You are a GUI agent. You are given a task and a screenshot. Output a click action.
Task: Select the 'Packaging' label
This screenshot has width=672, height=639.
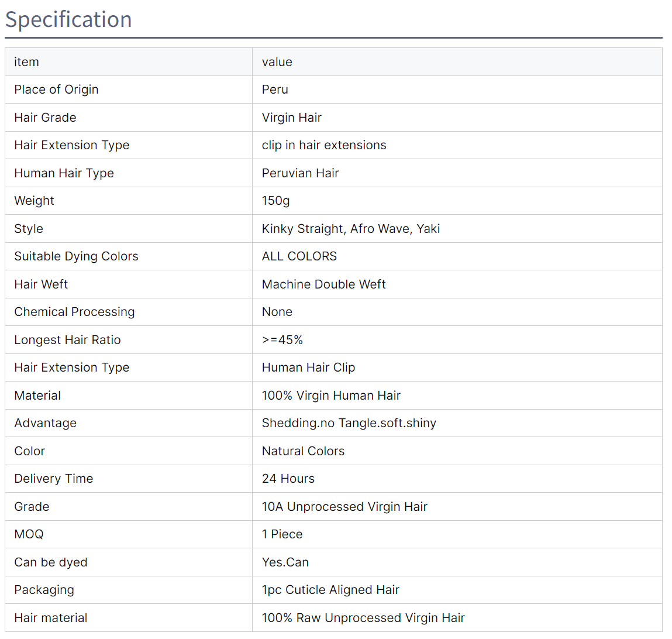(x=44, y=590)
